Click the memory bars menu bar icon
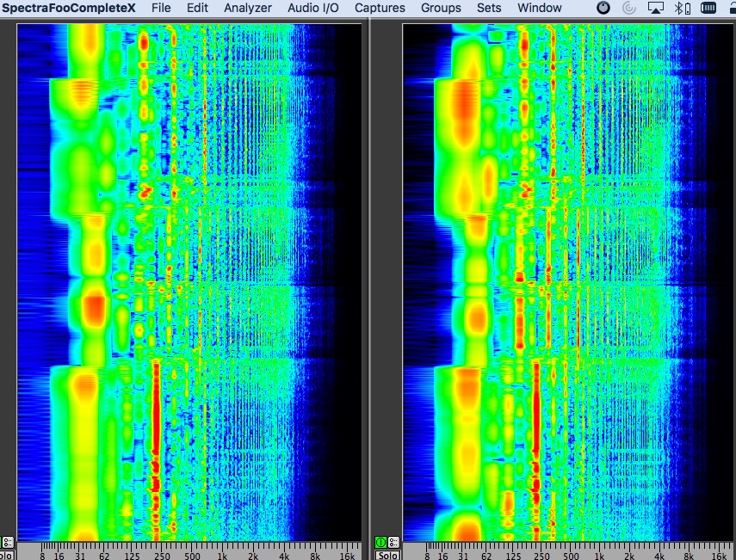Screen dimensions: 736x560 pyautogui.click(x=708, y=9)
